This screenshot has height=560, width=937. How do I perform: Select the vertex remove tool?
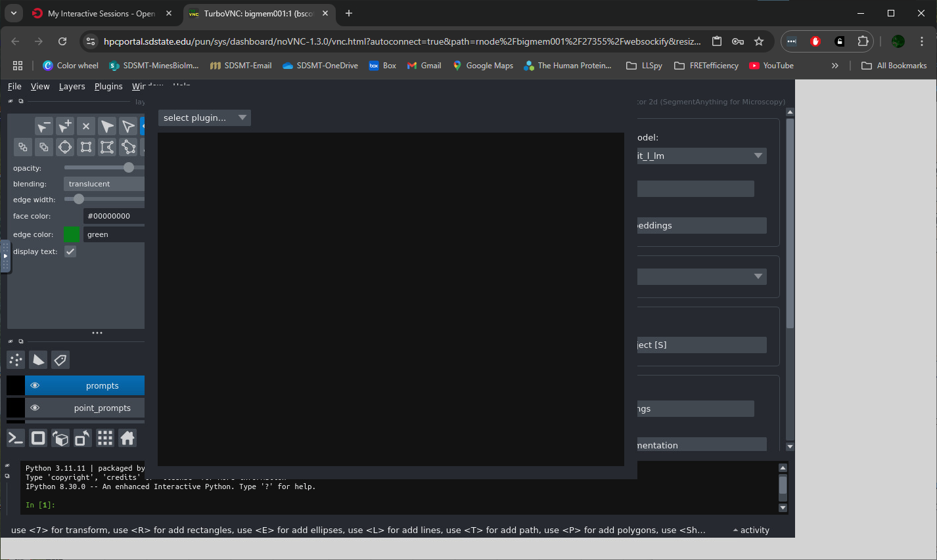43,126
